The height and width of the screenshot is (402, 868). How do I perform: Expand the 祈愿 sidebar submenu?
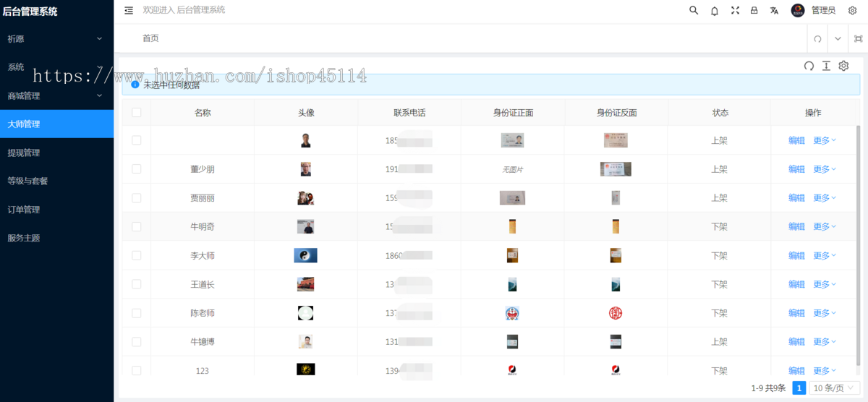pyautogui.click(x=56, y=38)
